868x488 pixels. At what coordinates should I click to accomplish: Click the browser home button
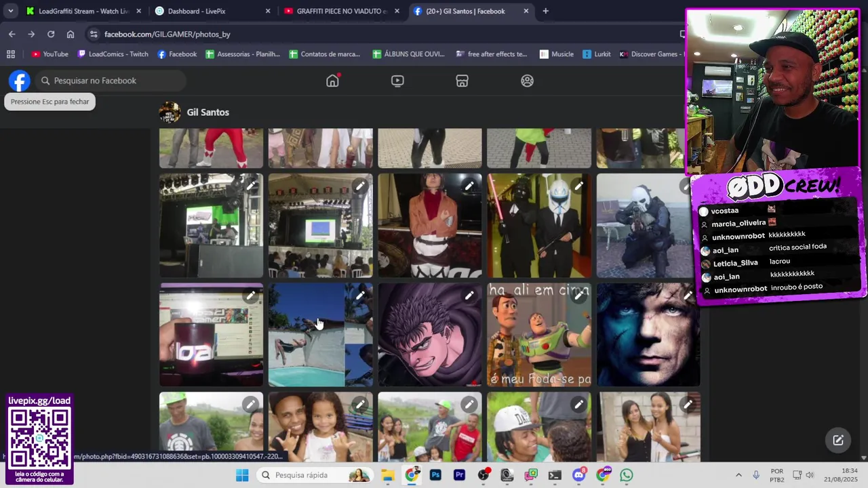coord(71,34)
